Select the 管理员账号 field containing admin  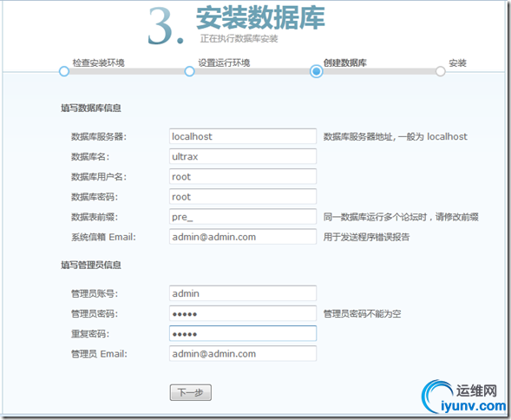coord(243,293)
